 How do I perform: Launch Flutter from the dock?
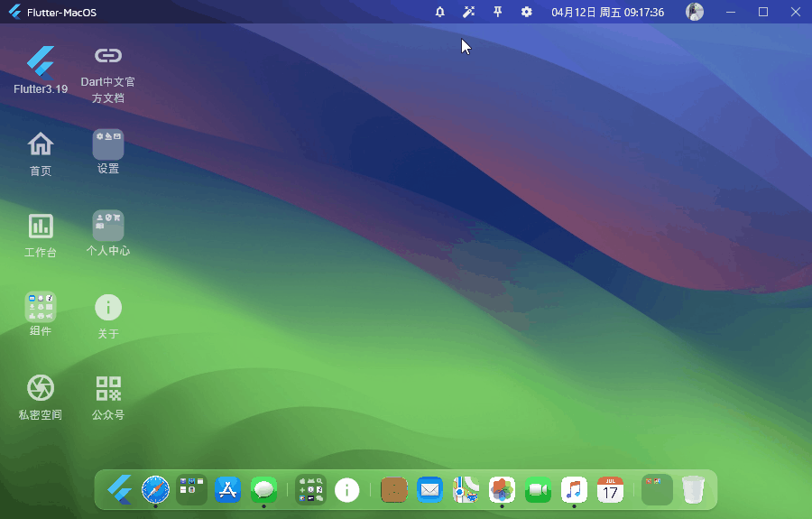click(x=120, y=489)
